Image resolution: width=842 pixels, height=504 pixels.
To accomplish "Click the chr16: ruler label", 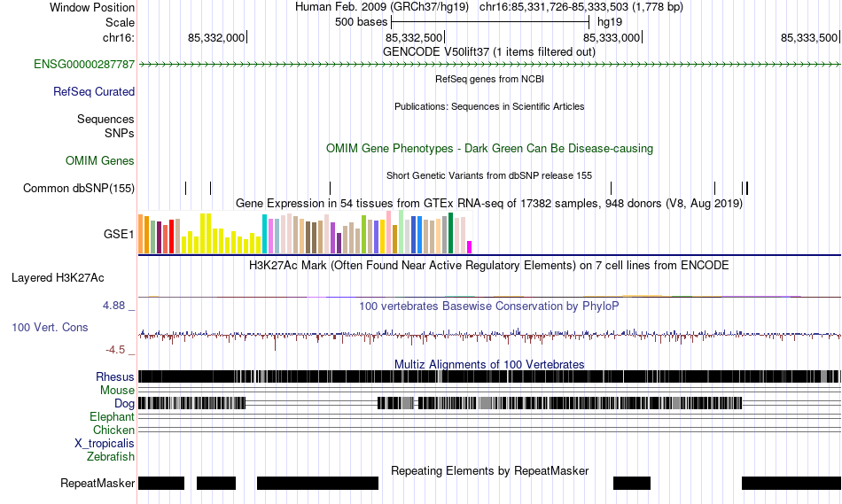I will pos(119,37).
